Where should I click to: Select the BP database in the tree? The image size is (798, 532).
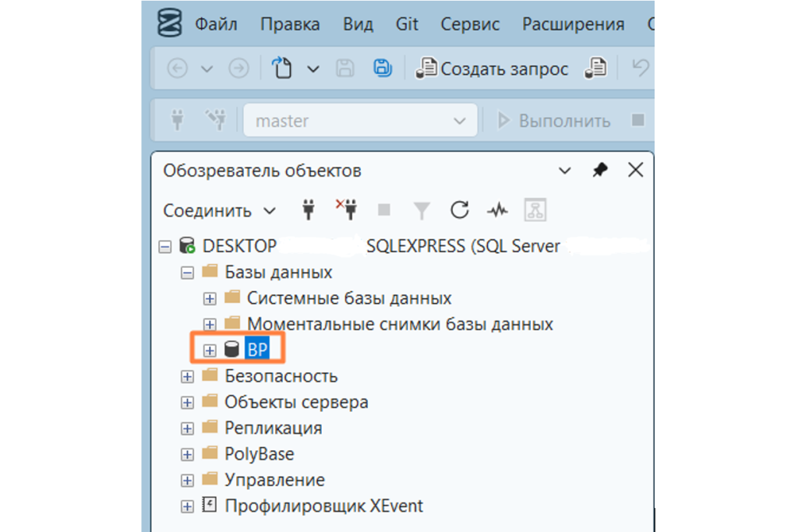(x=257, y=350)
